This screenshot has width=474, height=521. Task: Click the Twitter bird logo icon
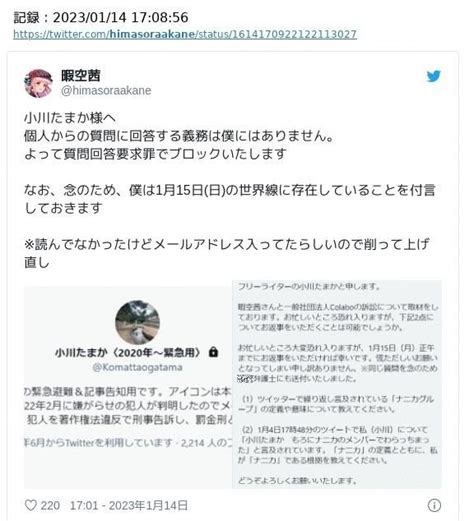(x=434, y=76)
